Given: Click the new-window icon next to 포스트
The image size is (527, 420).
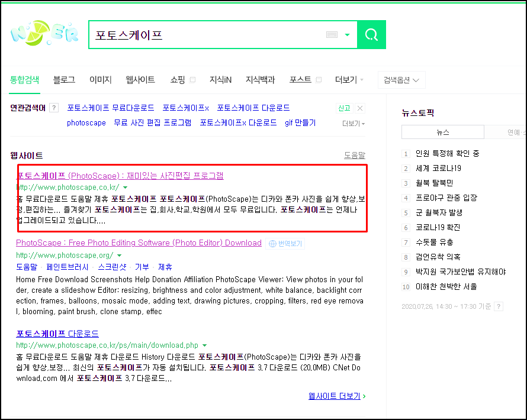Looking at the screenshot, I should (x=319, y=80).
